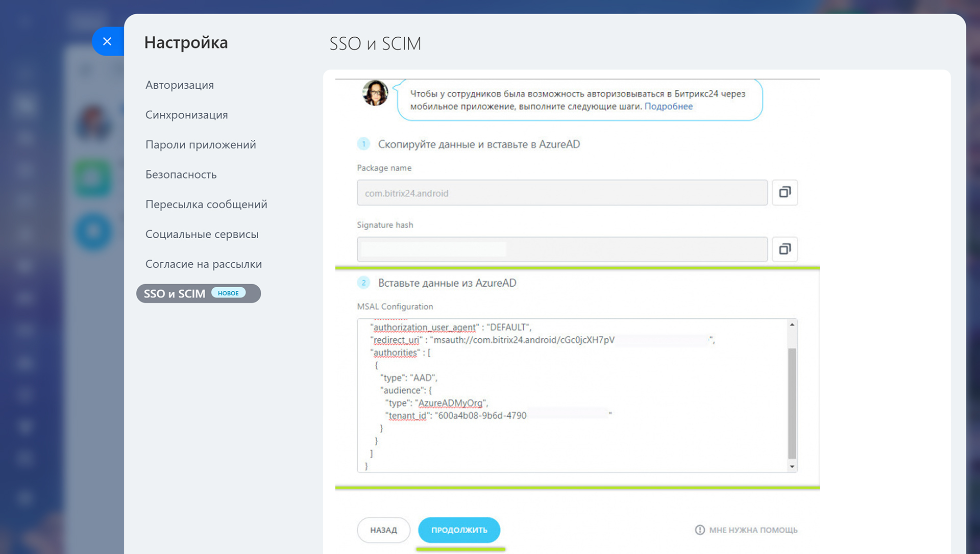This screenshot has height=554, width=980.
Task: Click the Скопируйте данные и вставьте в AzureAD heading
Action: [479, 144]
